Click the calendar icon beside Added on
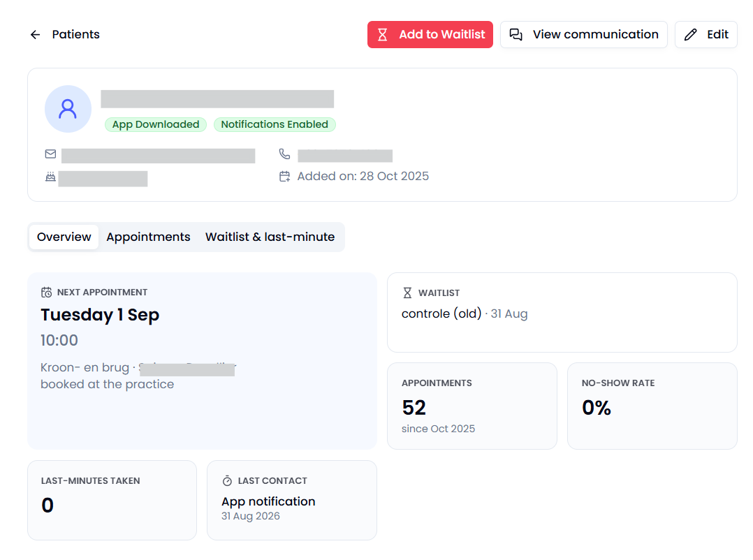The height and width of the screenshot is (560, 753). (x=285, y=177)
